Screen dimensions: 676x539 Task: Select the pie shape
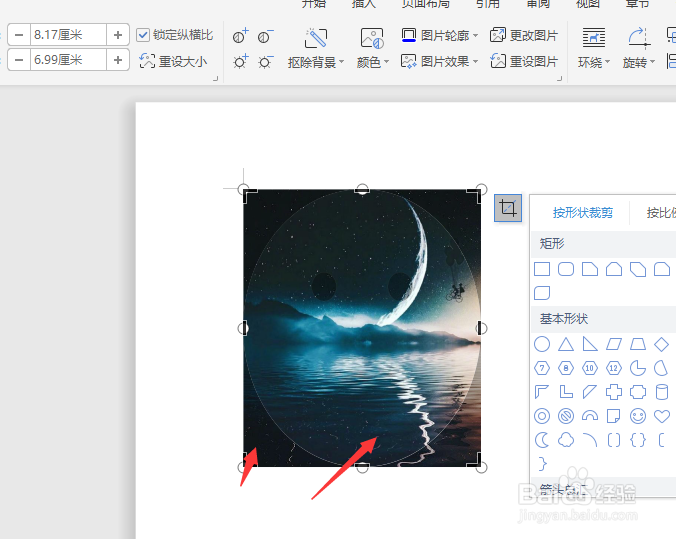point(638,368)
